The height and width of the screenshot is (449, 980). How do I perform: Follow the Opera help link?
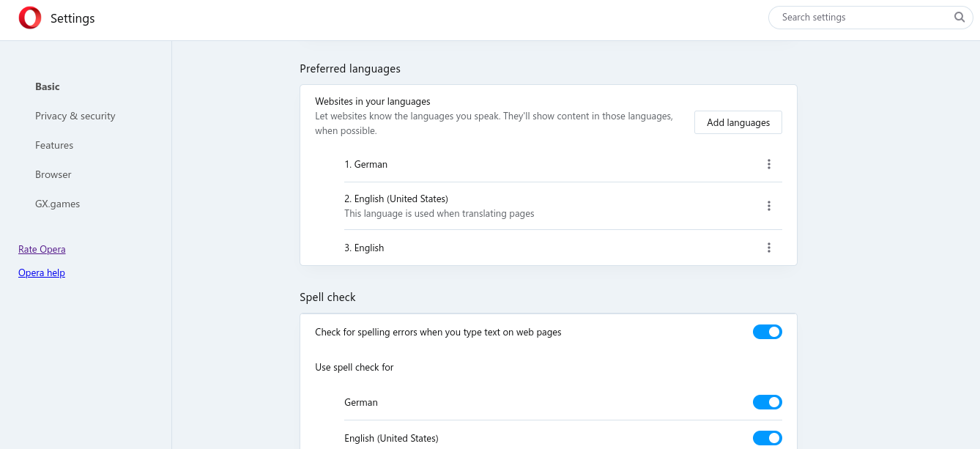point(42,272)
